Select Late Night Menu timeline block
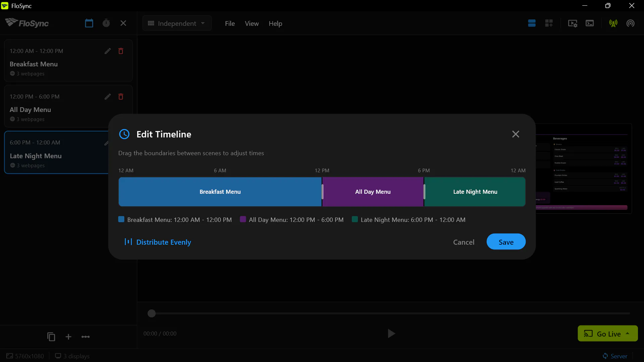 point(475,192)
